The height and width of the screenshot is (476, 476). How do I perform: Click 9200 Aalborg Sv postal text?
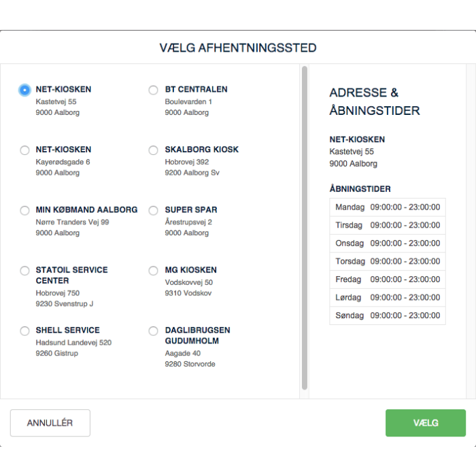tap(192, 173)
